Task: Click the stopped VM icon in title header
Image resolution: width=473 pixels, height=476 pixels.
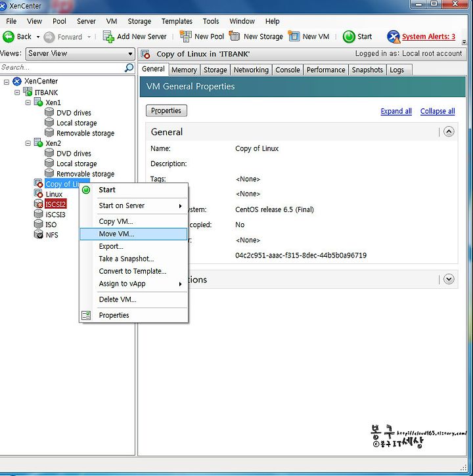Action: tap(146, 54)
